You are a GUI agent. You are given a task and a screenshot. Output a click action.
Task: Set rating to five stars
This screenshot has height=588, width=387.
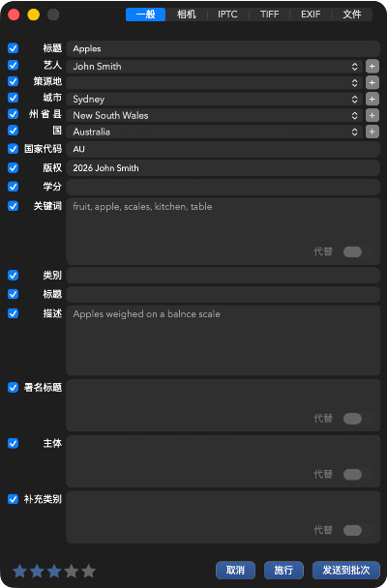[88, 572]
